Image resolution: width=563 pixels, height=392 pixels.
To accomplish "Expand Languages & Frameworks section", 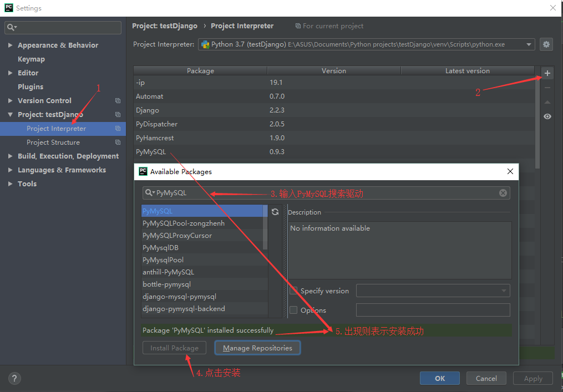I will click(x=11, y=170).
